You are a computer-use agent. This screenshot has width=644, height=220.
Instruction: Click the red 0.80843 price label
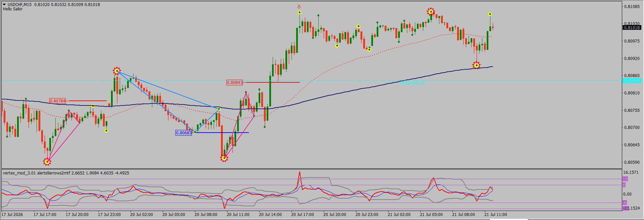[x=234, y=82]
